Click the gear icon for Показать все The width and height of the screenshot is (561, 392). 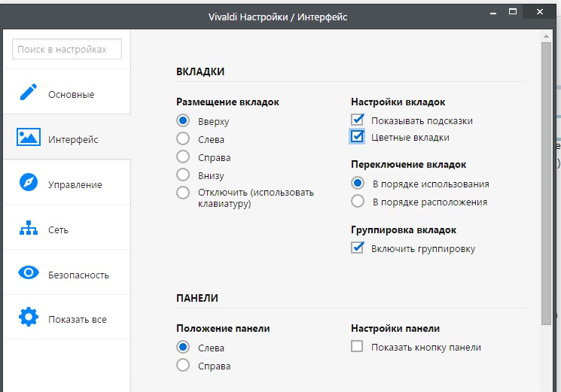29,317
